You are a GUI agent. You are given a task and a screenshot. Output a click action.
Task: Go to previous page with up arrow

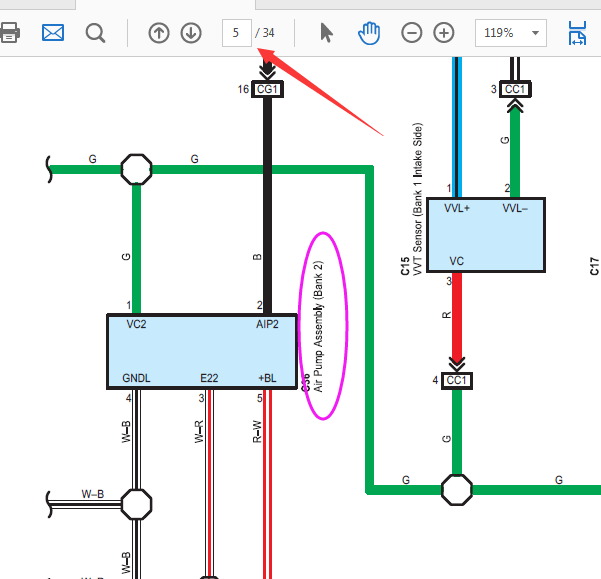click(159, 33)
